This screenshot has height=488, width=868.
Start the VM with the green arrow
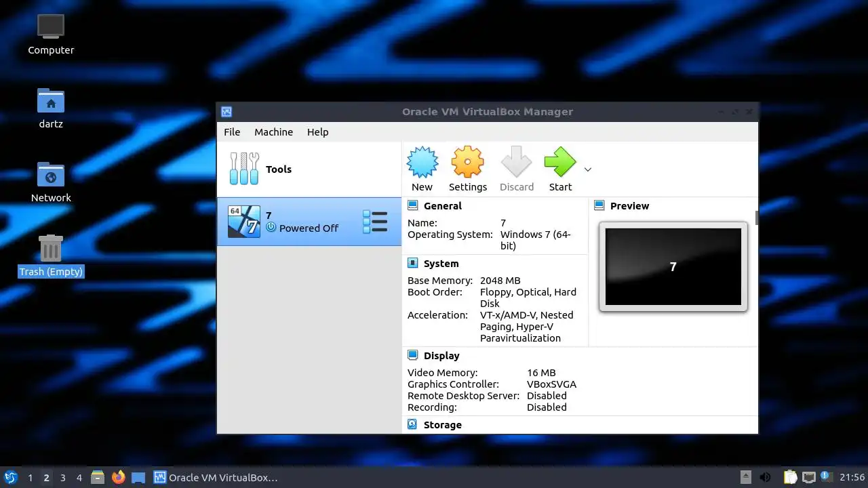tap(560, 163)
